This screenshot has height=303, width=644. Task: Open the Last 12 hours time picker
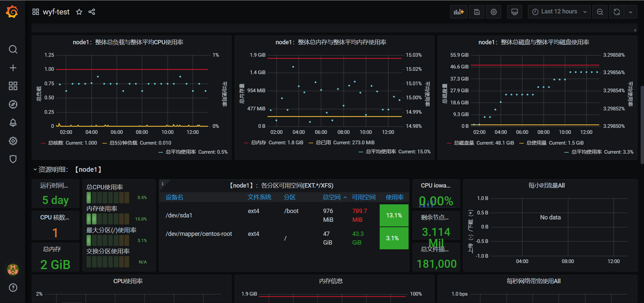click(559, 12)
